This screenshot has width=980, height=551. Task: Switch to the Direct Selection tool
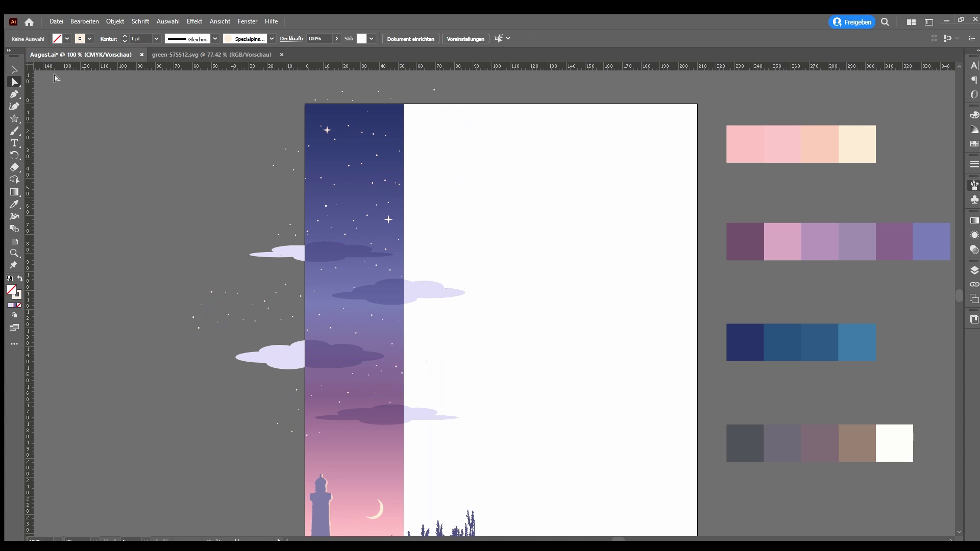pyautogui.click(x=14, y=82)
